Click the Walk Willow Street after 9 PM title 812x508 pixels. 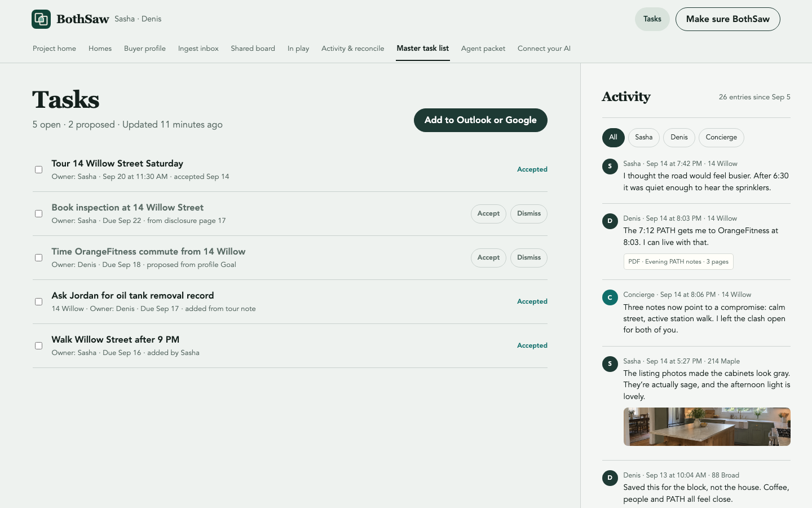pos(116,340)
